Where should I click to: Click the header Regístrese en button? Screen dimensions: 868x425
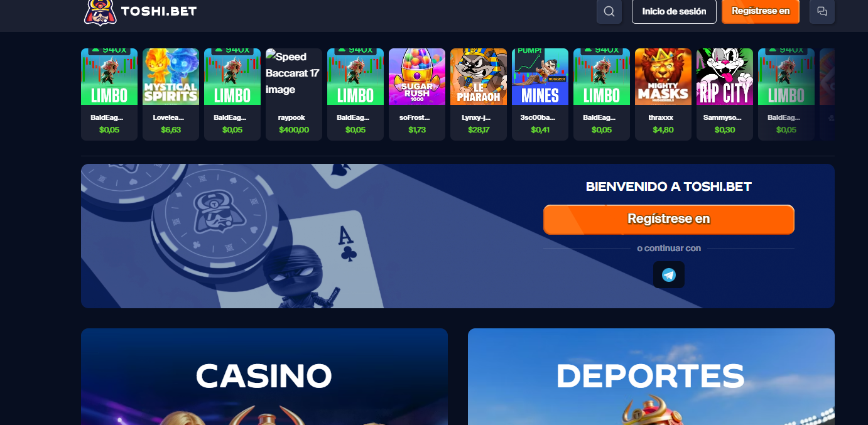tap(761, 11)
